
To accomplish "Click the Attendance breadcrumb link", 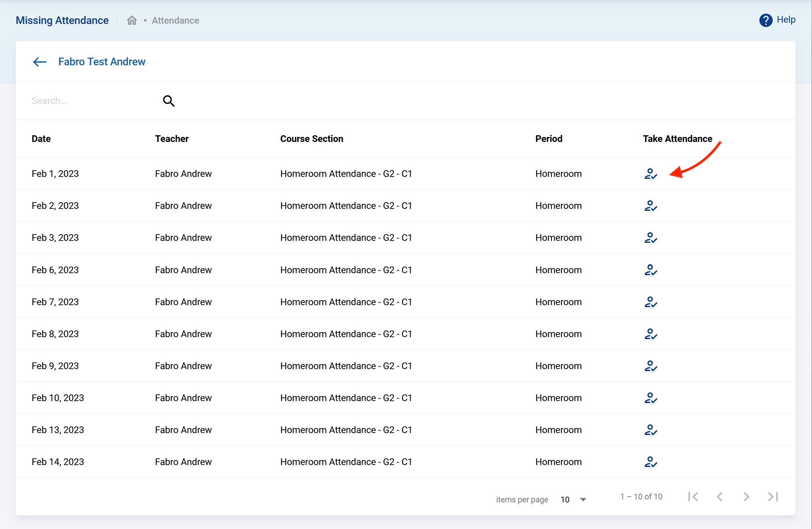I will pyautogui.click(x=176, y=20).
